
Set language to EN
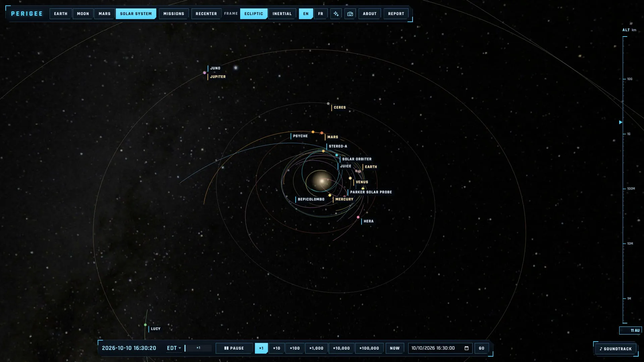tap(306, 14)
